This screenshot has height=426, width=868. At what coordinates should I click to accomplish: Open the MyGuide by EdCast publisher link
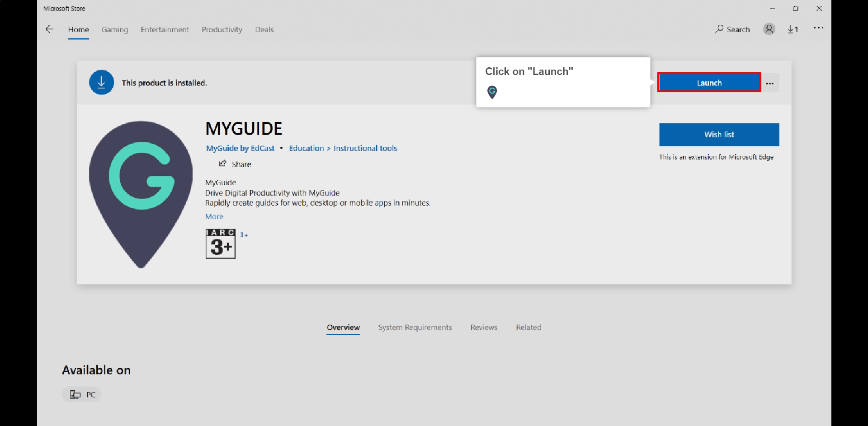click(x=240, y=148)
